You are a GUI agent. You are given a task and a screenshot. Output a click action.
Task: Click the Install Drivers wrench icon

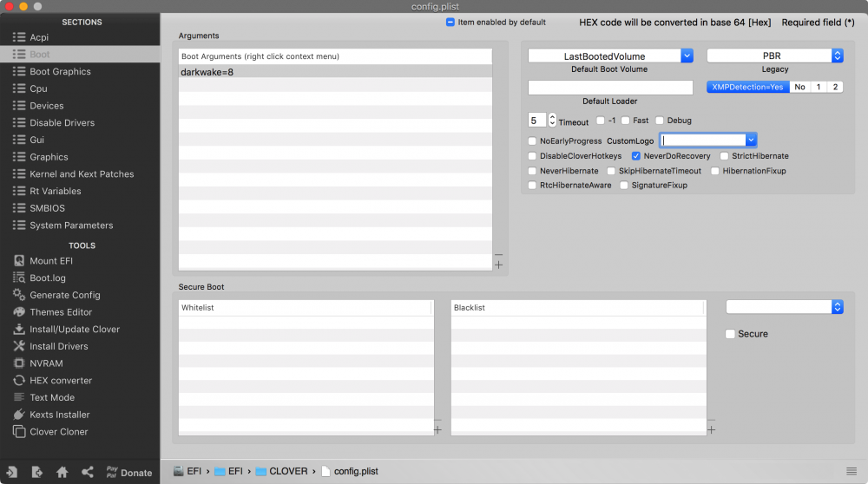tap(19, 346)
